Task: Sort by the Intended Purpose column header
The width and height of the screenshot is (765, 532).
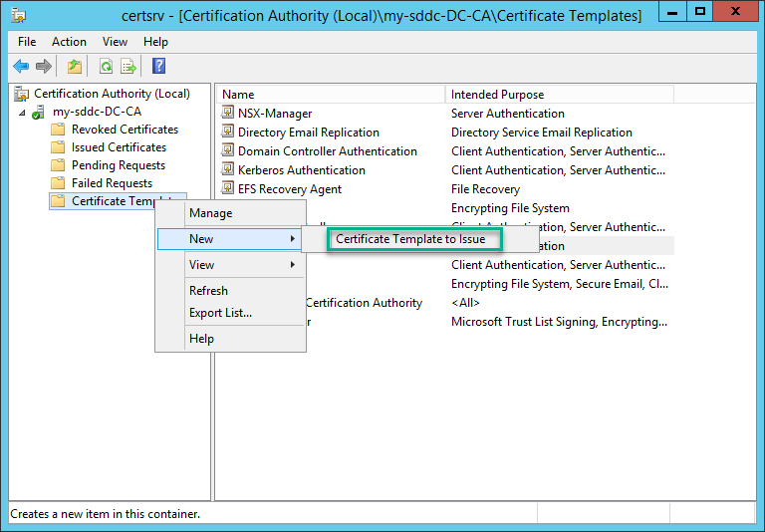Action: click(560, 95)
